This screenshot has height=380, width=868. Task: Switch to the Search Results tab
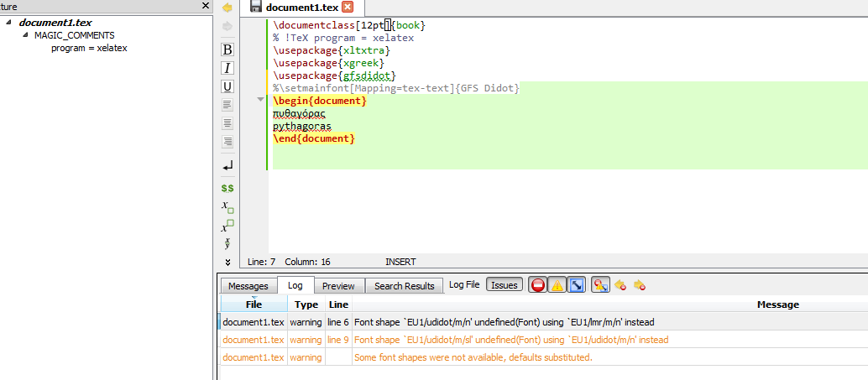(x=404, y=286)
